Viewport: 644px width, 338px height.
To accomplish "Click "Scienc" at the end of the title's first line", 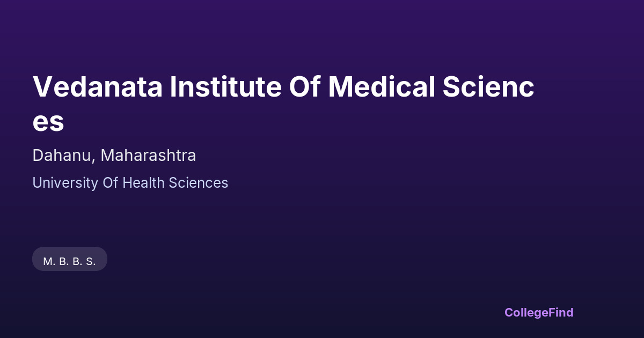I will (x=488, y=87).
